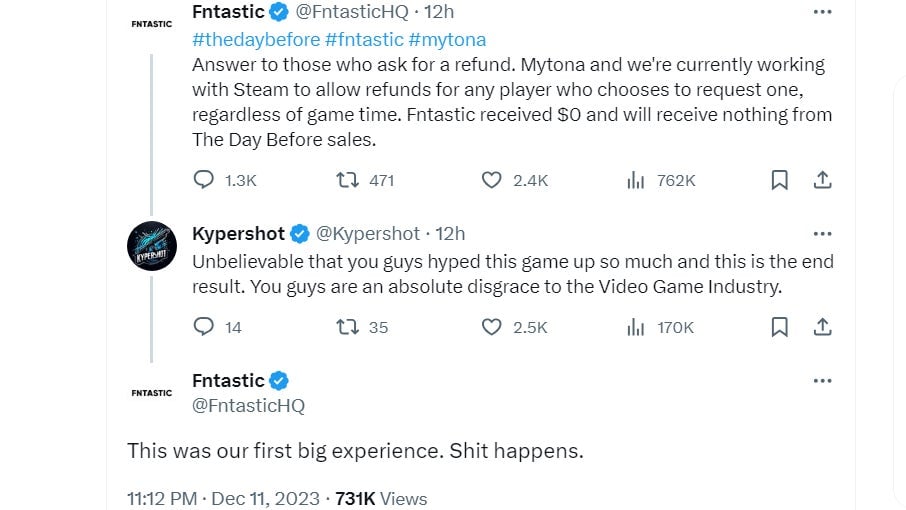The image size is (906, 510).
Task: Click the @FntasticHQ handle on the bottom tweet
Action: click(248, 405)
